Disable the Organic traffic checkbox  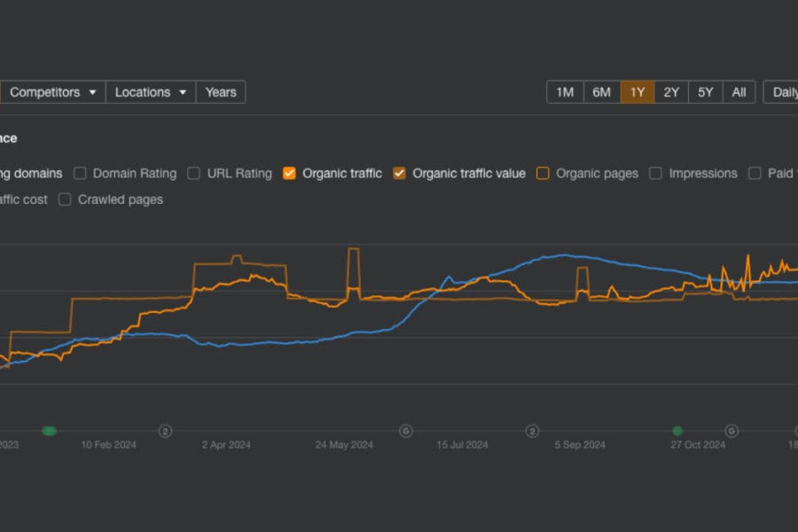(290, 174)
